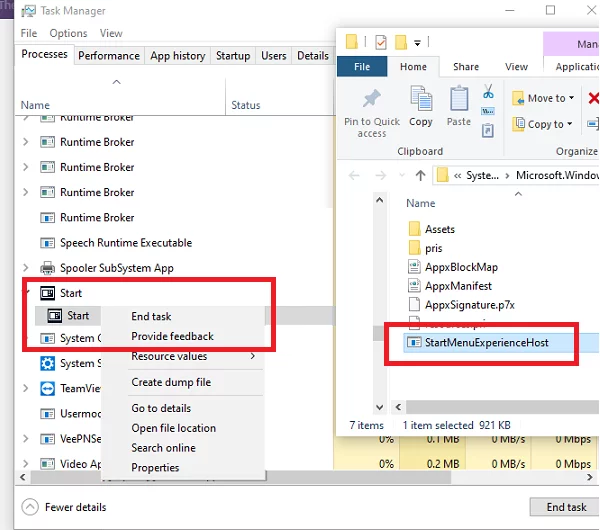Select Open file location menu entry
The height and width of the screenshot is (530, 600).
[173, 428]
